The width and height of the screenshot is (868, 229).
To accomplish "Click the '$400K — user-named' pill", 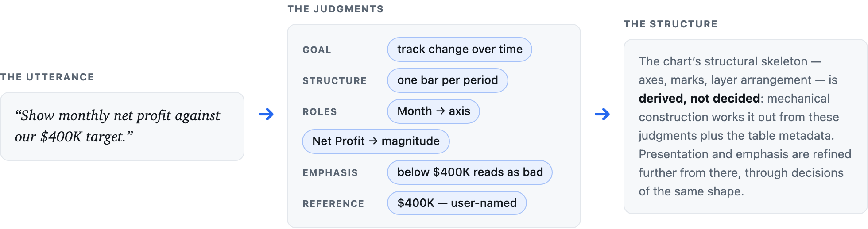I will tap(457, 203).
